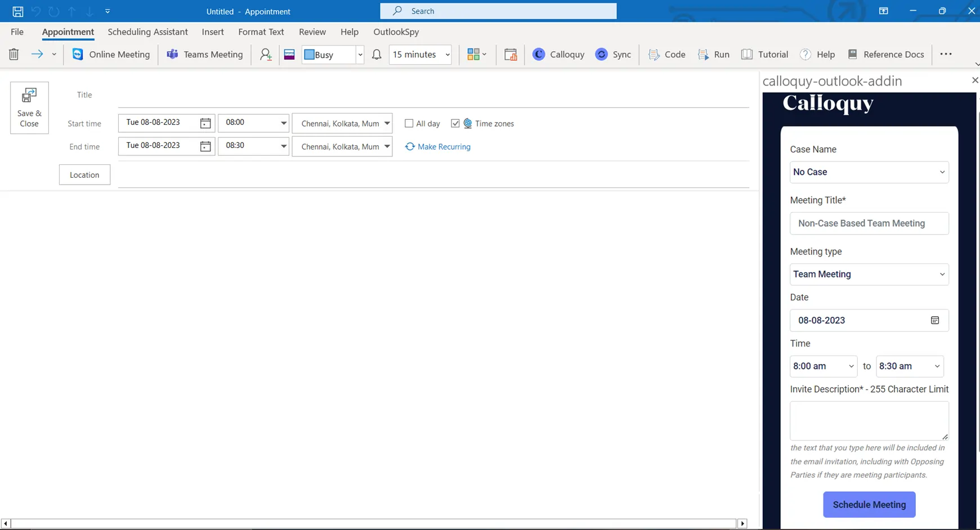Image resolution: width=980 pixels, height=530 pixels.
Task: Open the 15 minutes reminder dropdown
Action: [x=448, y=55]
